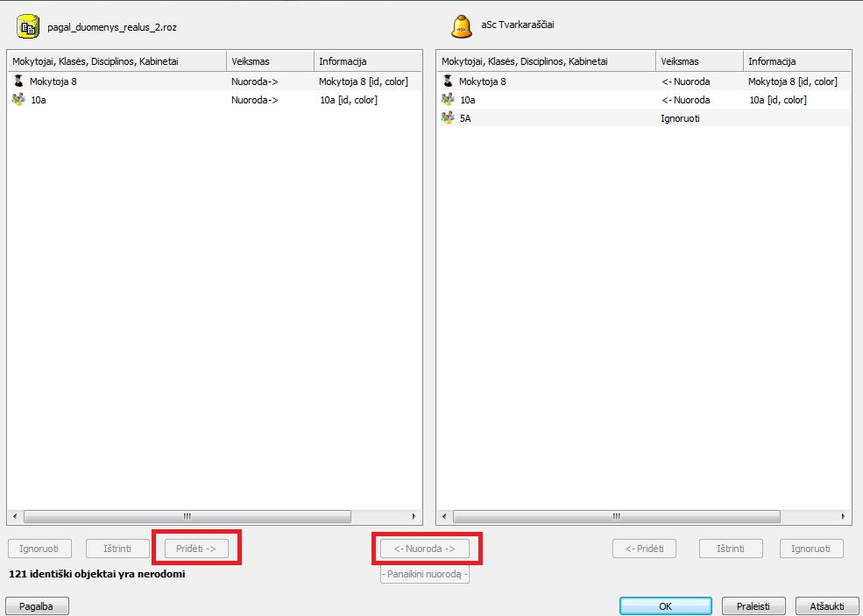Select 10a class icon in left list
Image resolution: width=863 pixels, height=616 pixels.
tap(18, 100)
